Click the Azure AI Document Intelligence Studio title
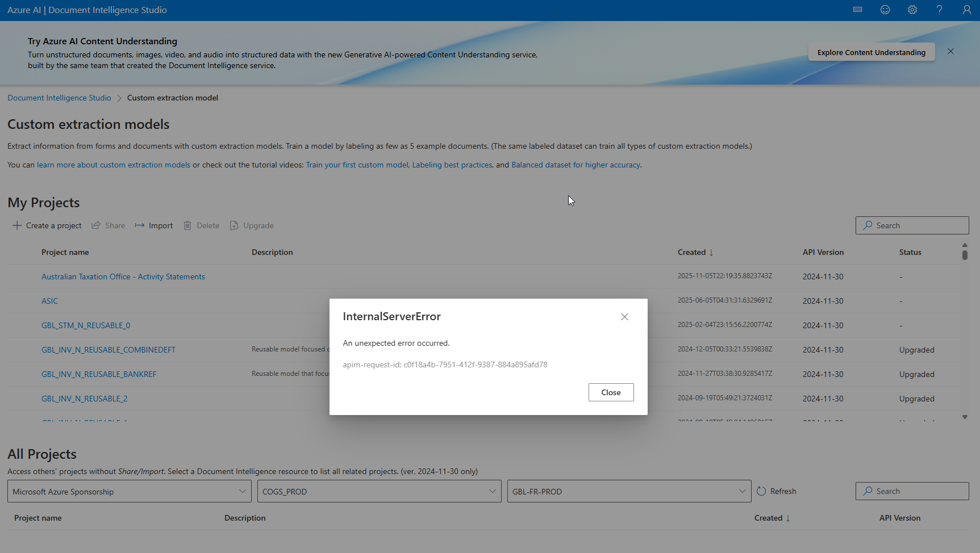This screenshot has width=980, height=553. tap(87, 10)
